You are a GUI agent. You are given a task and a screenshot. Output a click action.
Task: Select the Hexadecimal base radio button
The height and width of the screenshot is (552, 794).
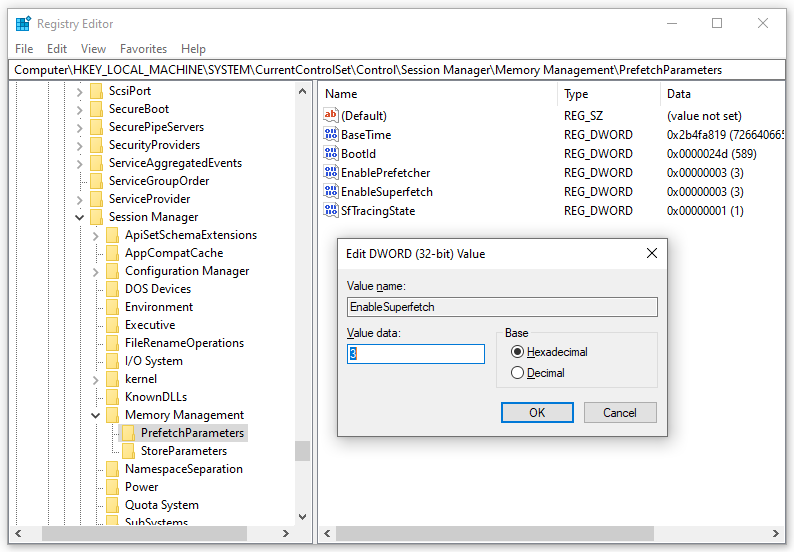tap(517, 352)
